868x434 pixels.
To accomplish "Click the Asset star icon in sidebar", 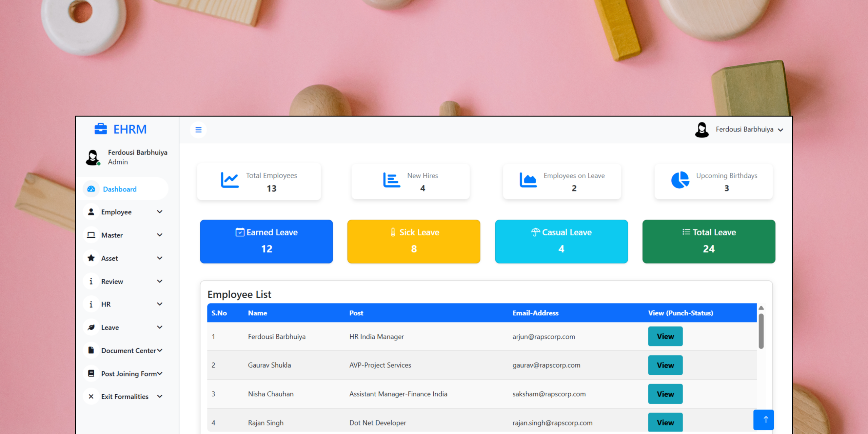I will coord(91,258).
